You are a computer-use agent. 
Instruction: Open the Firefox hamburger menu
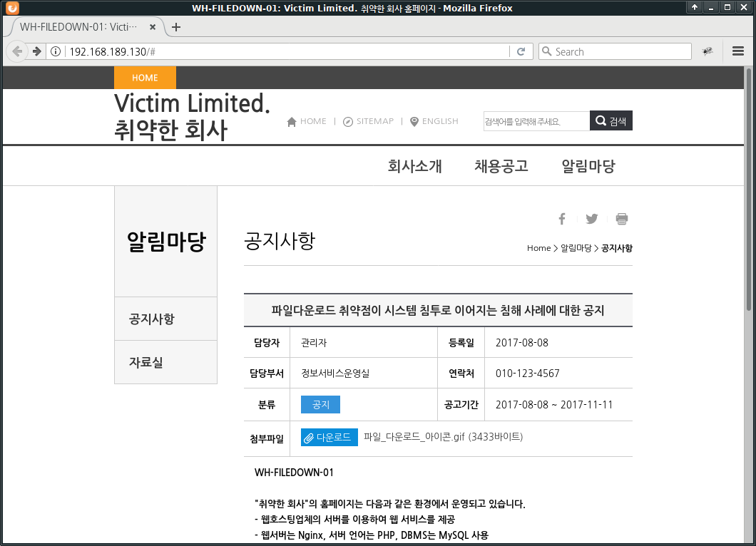[737, 51]
